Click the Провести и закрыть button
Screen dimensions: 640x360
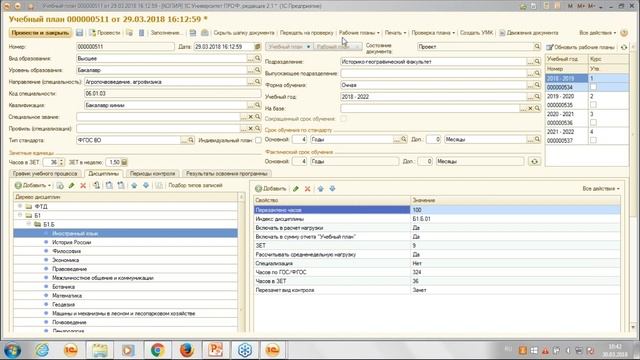coord(40,33)
